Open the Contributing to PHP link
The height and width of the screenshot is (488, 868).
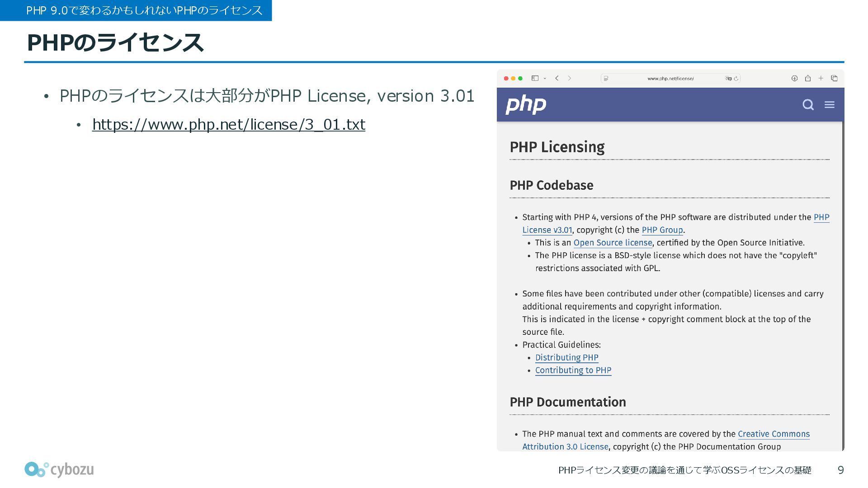click(573, 370)
